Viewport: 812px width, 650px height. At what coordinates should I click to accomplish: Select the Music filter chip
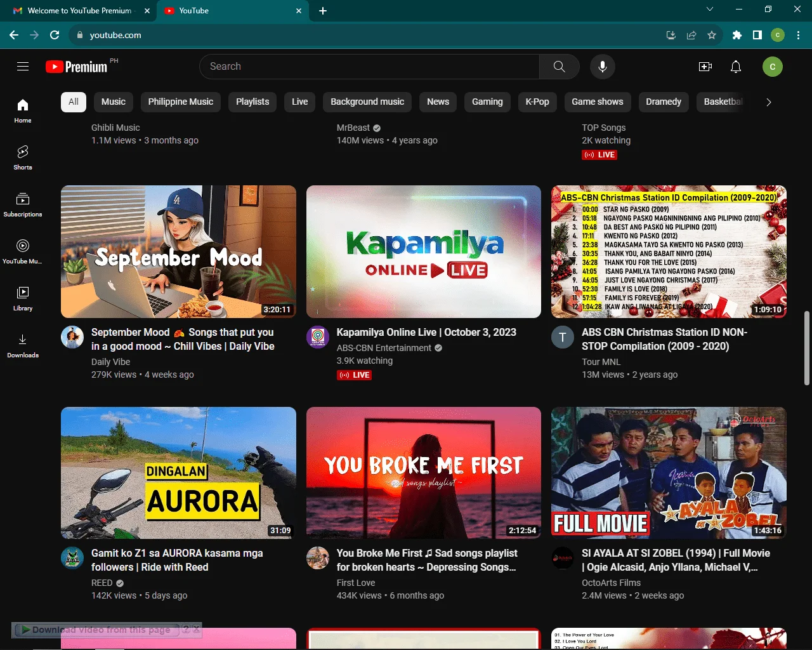[x=114, y=102]
